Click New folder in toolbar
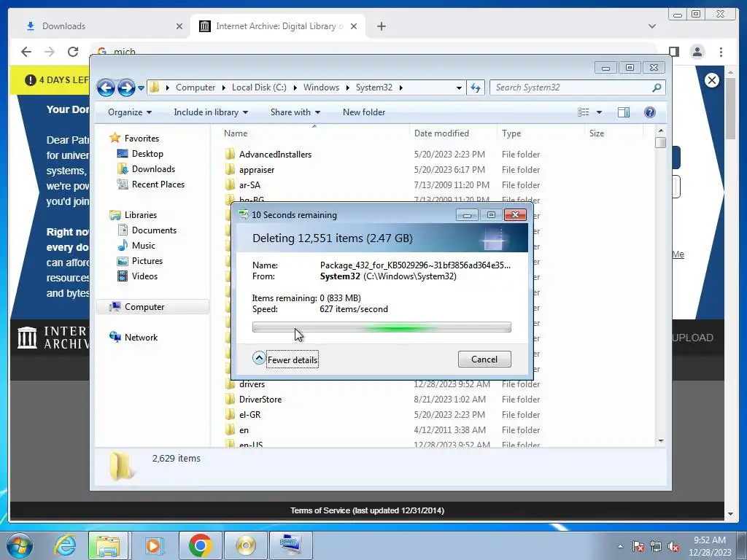Screen dimensions: 747x560 pos(364,112)
